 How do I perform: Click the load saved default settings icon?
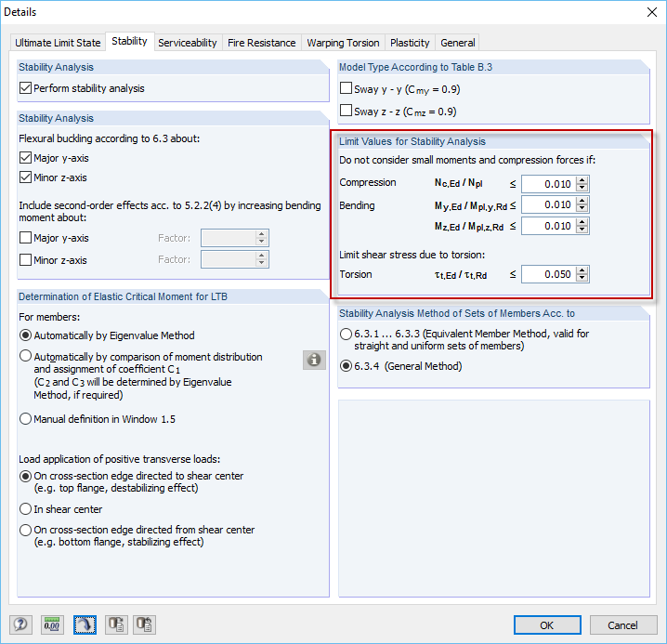click(144, 624)
